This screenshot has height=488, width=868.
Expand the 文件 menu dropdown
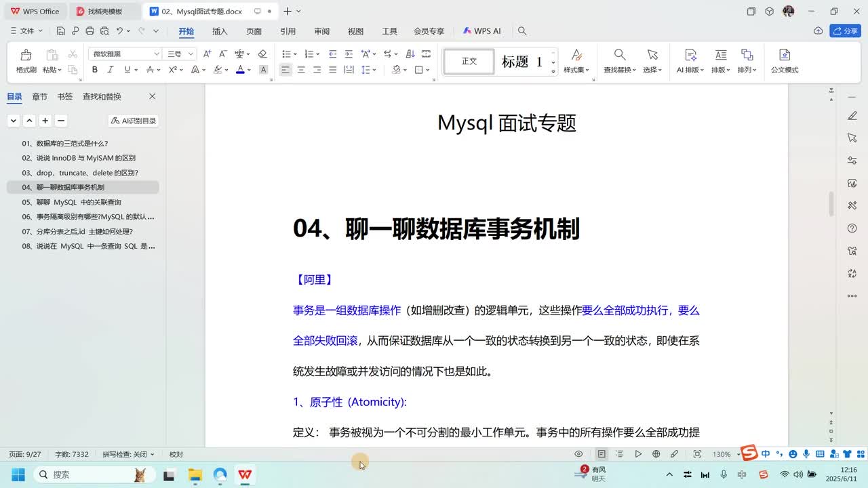click(26, 31)
